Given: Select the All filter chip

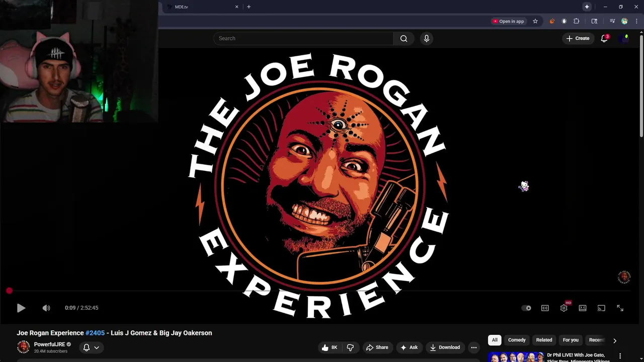Looking at the screenshot, I should click(x=495, y=340).
